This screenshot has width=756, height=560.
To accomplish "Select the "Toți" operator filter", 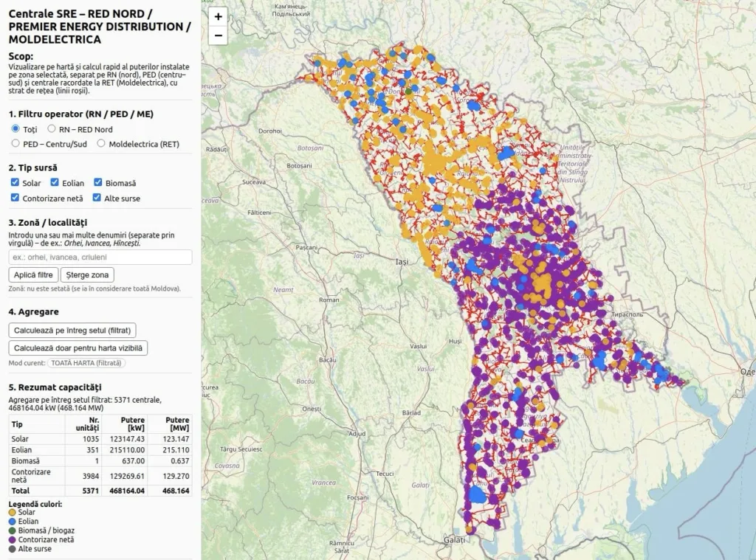I will [x=15, y=129].
